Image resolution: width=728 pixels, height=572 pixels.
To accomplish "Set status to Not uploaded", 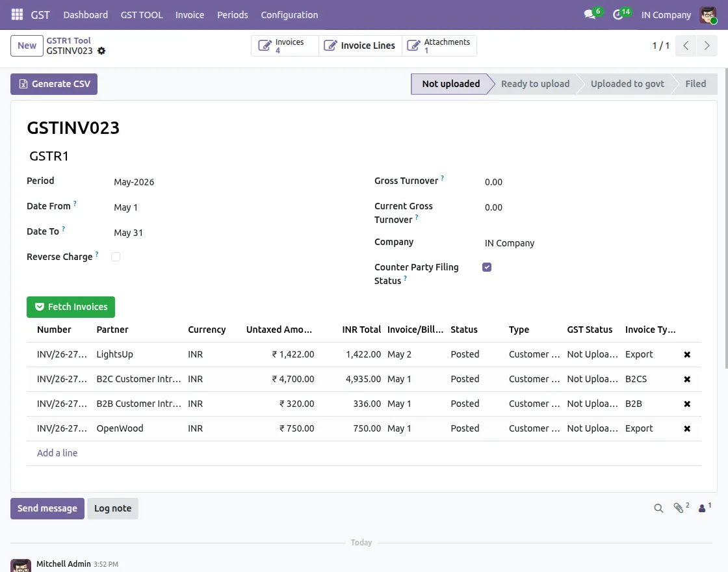I will click(x=451, y=84).
